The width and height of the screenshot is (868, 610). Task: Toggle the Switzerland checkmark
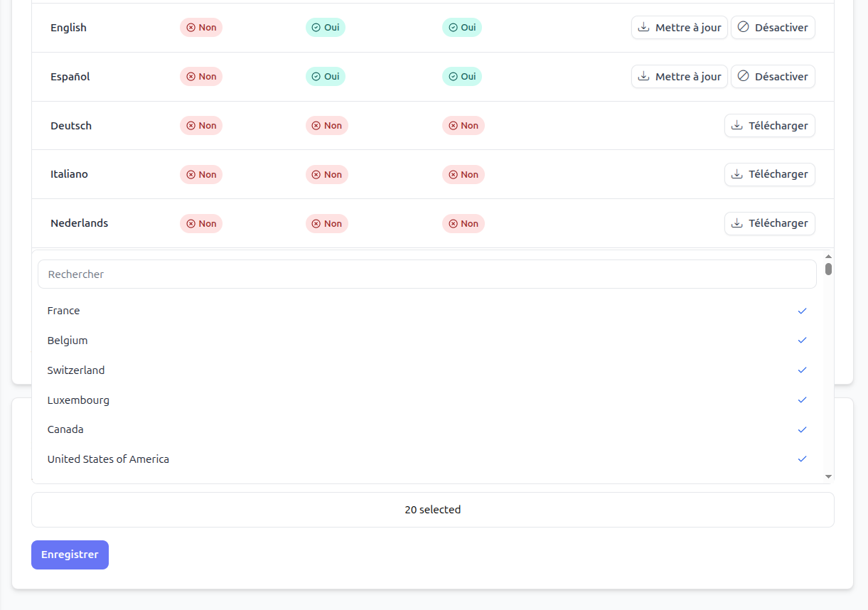coord(802,370)
